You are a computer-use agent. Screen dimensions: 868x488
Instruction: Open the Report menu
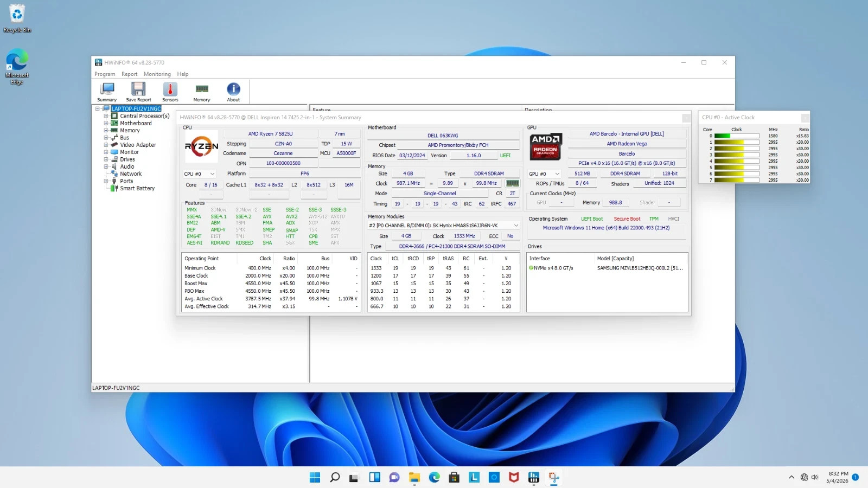(x=129, y=74)
